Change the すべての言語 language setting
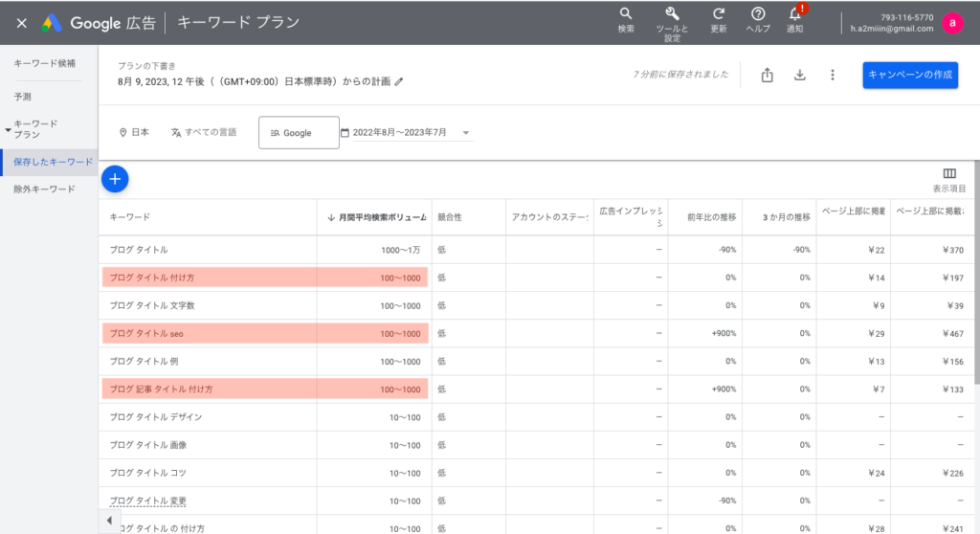This screenshot has width=980, height=534. coord(204,133)
